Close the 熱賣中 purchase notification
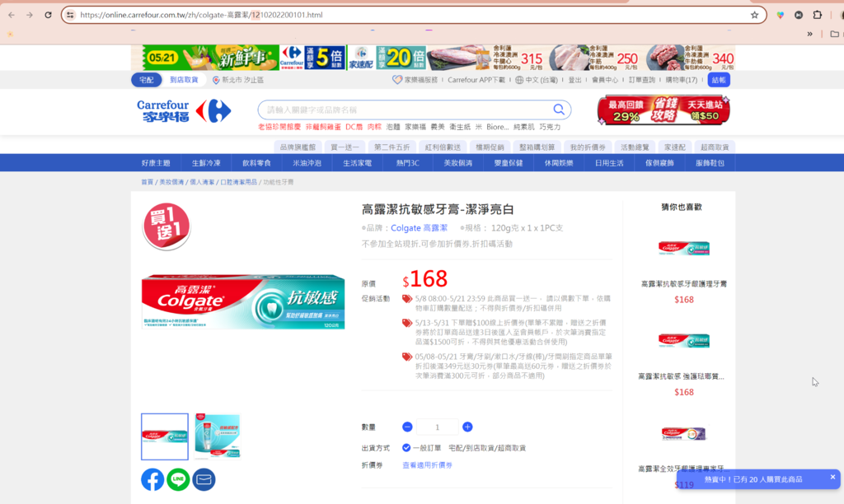 click(832, 477)
